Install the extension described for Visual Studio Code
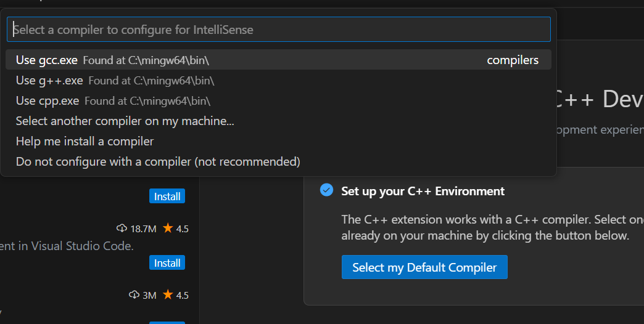The height and width of the screenshot is (324, 644). click(x=167, y=262)
